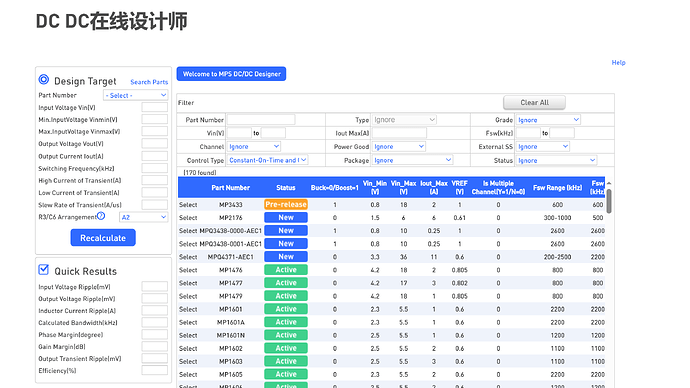Click the Recalculate button
Image resolution: width=690 pixels, height=388 pixels.
[103, 238]
